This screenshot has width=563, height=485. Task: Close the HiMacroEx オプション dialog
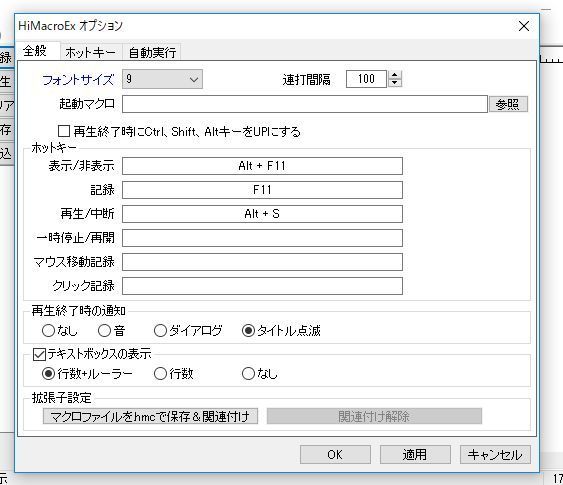pos(524,26)
